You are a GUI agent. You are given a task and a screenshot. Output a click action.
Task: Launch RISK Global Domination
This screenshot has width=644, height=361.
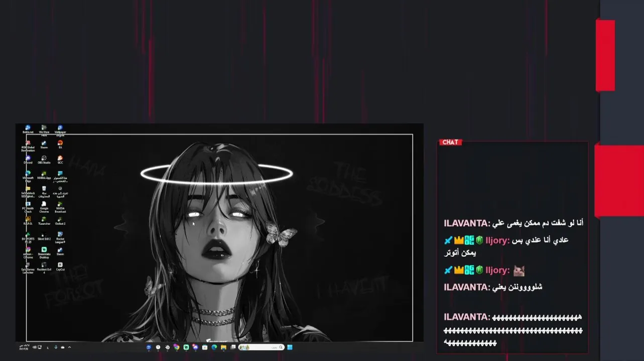click(x=28, y=145)
